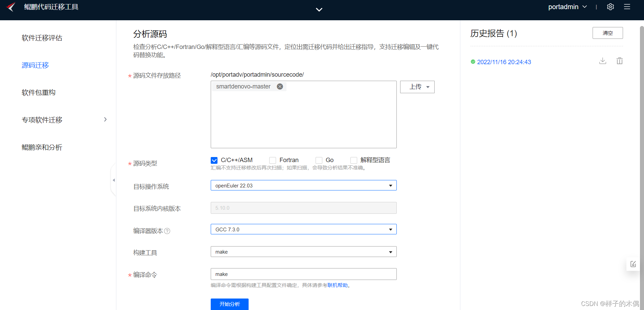644x310 pixels.
Task: Click the 开始分析 button
Action: pyautogui.click(x=230, y=304)
